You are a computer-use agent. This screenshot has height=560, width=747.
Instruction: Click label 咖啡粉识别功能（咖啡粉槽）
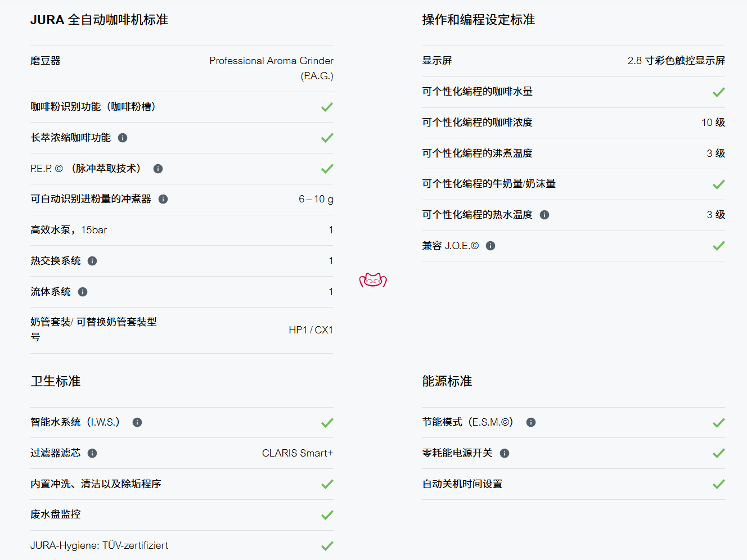93,107
